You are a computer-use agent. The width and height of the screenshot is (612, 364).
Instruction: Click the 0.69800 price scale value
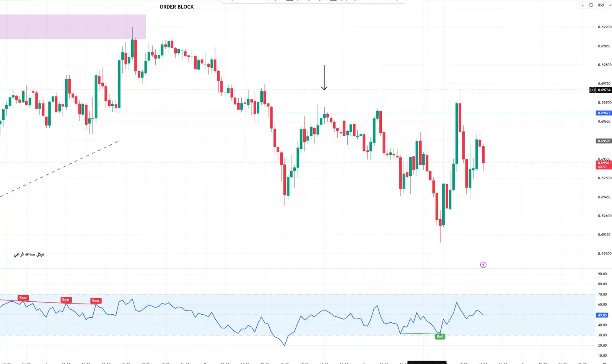point(604,65)
